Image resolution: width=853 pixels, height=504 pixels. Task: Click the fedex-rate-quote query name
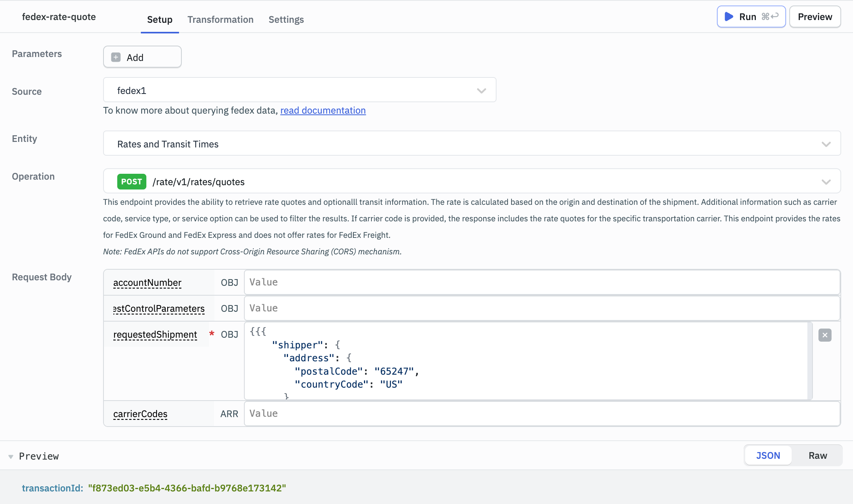point(59,17)
